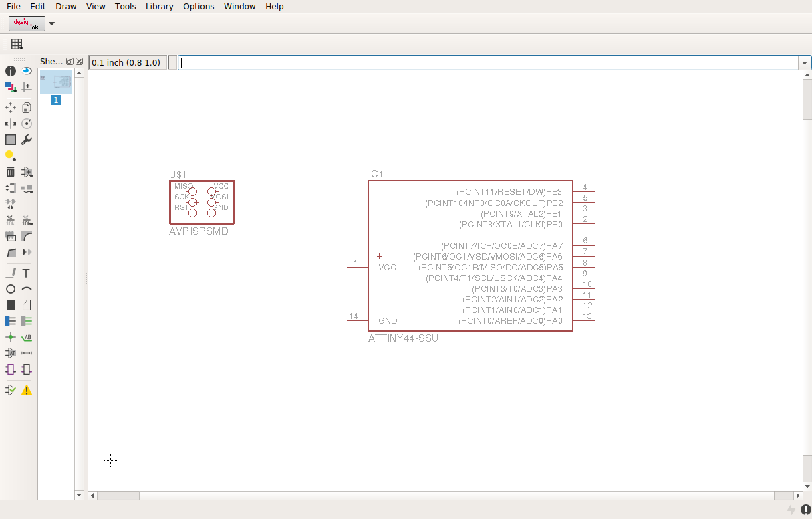The height and width of the screenshot is (519, 812).
Task: Select the Replace part tool
Action: (27, 188)
